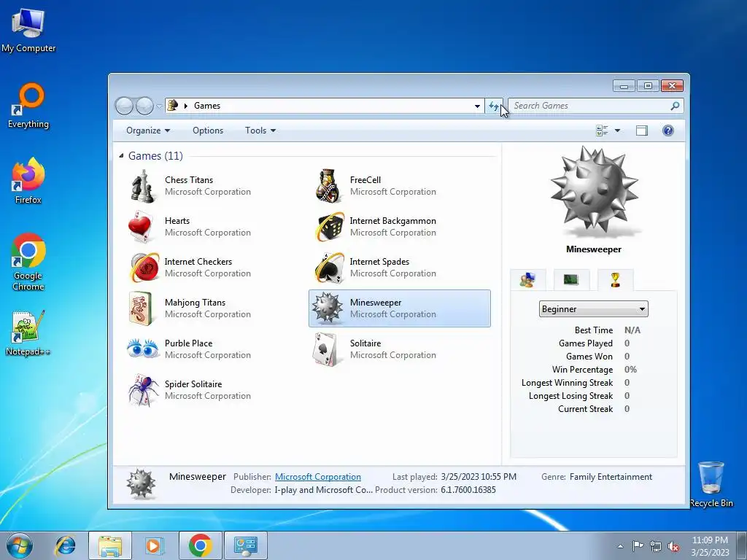Click the change view button icon
The height and width of the screenshot is (560, 747).
click(x=602, y=131)
